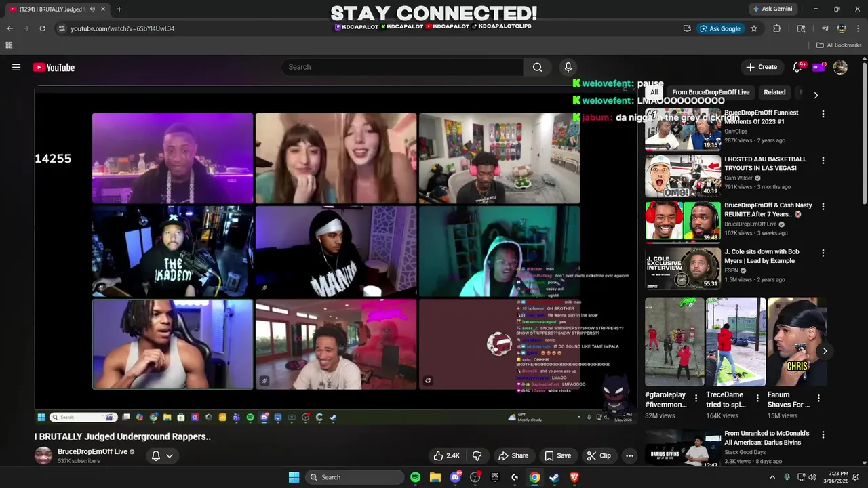Open BruceDropEmOff Funniest Moments thumbnail
The image size is (868, 488).
point(683,129)
